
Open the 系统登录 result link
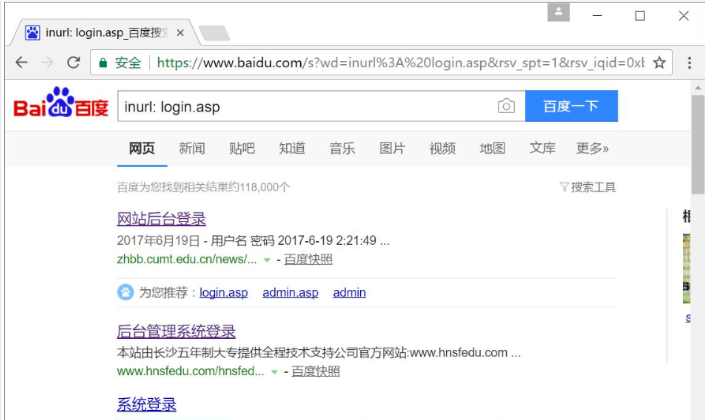(x=147, y=404)
